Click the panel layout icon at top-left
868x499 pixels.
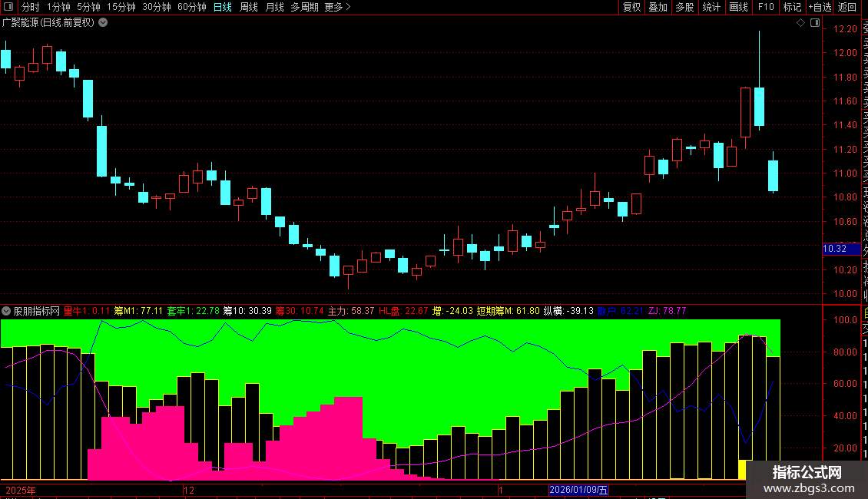point(8,7)
